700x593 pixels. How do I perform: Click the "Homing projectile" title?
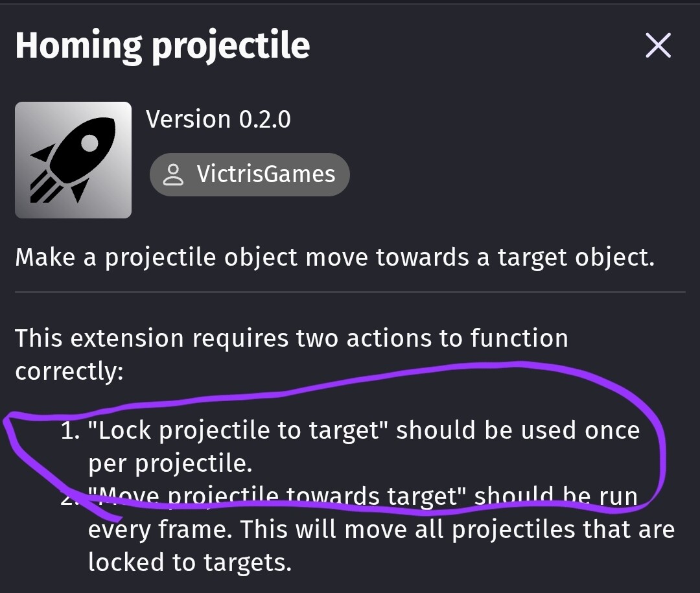coord(162,45)
